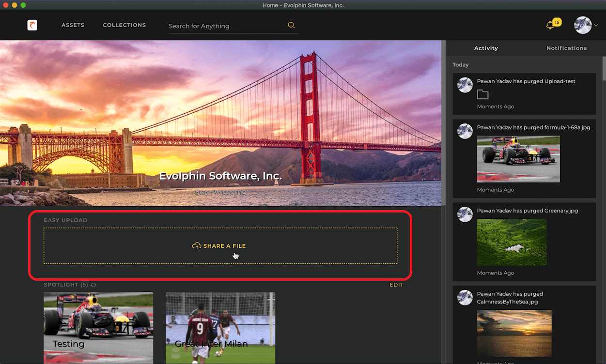
Task: Click the folder icon under Upload-test activity
Action: pyautogui.click(x=482, y=95)
